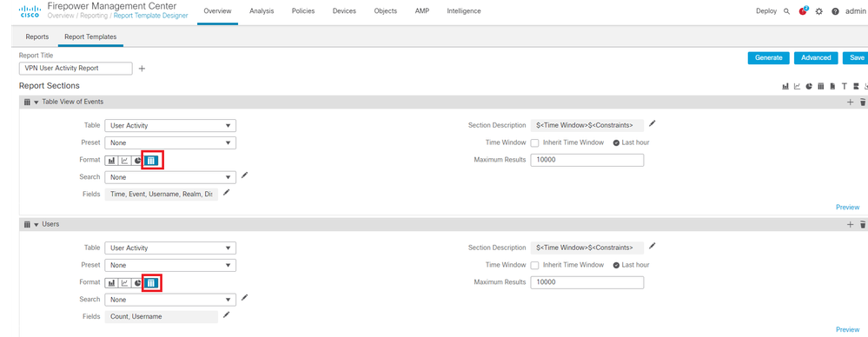Edit Search with pencil in Users section
Image resolution: width=868 pixels, height=337 pixels.
pyautogui.click(x=244, y=298)
